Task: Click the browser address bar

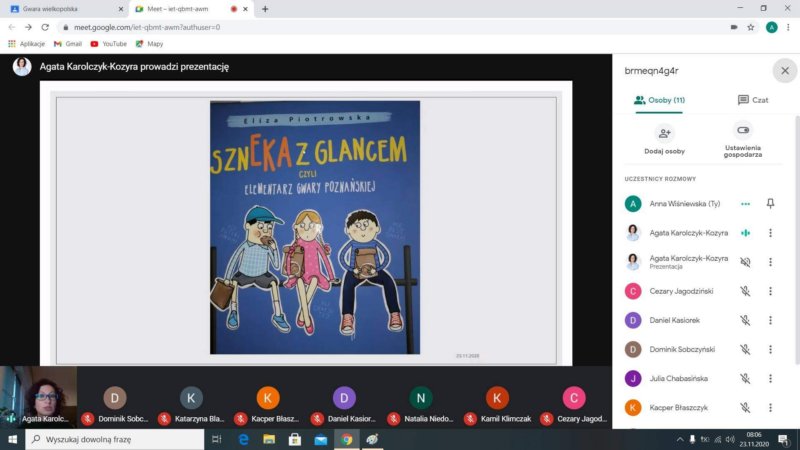Action: click(x=393, y=27)
